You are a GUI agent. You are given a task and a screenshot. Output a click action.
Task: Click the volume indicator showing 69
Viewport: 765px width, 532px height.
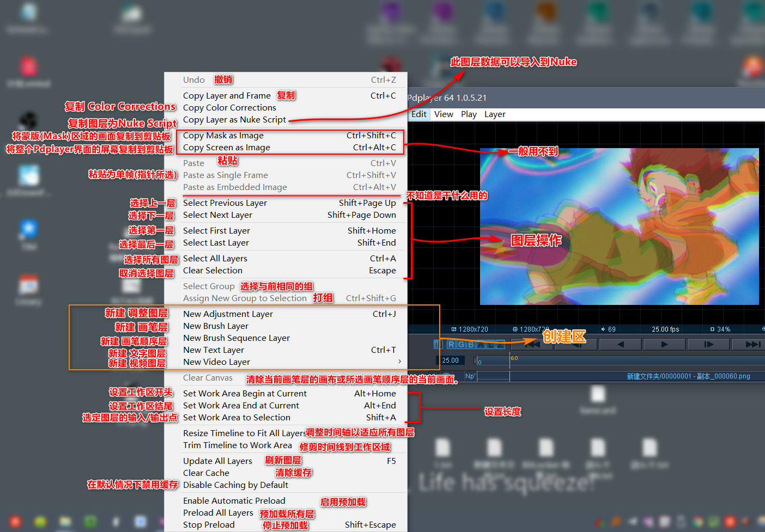(608, 329)
